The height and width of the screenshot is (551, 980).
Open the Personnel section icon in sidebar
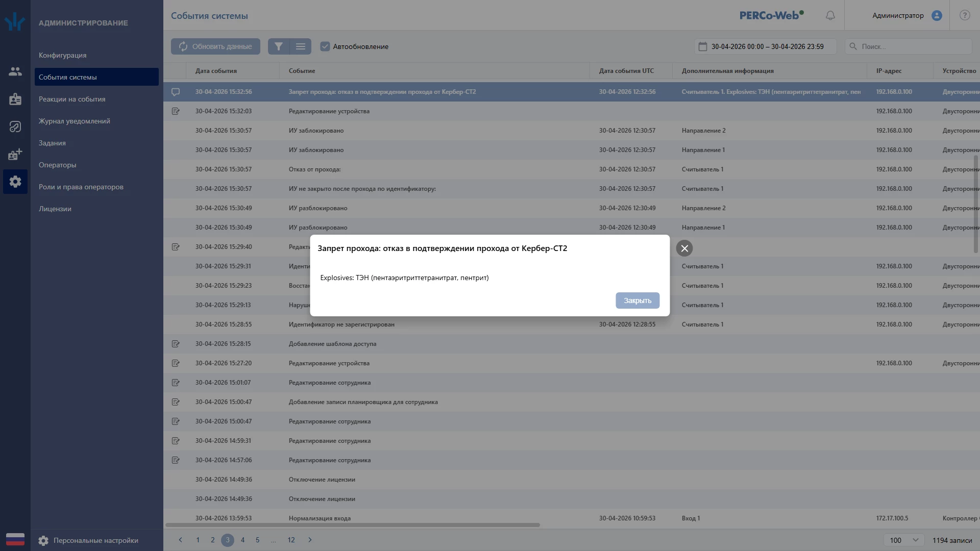point(15,71)
